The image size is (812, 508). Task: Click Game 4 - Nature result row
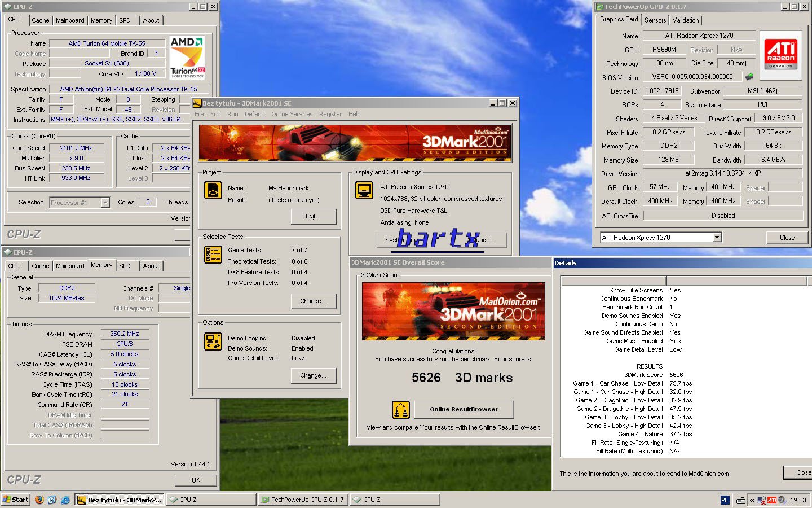tap(655, 434)
